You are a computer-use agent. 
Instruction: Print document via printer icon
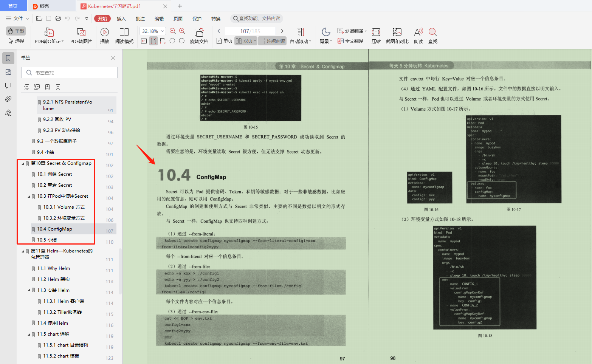pos(58,19)
